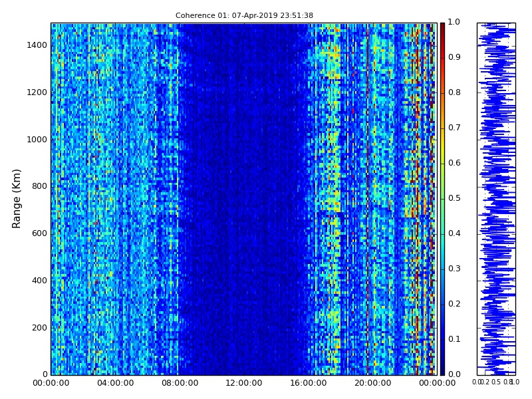Screen dimensions: 532x399
Task: Select the 200 range tick label
Action: (x=39, y=328)
